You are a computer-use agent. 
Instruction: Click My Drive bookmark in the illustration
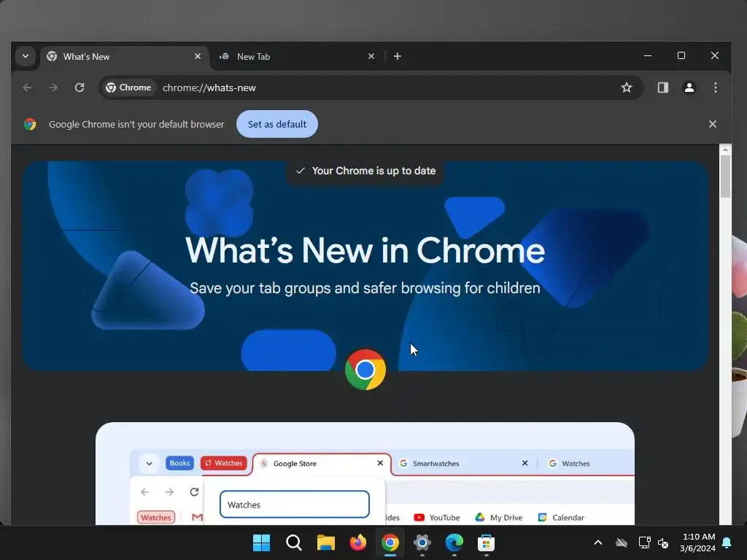coord(499,518)
